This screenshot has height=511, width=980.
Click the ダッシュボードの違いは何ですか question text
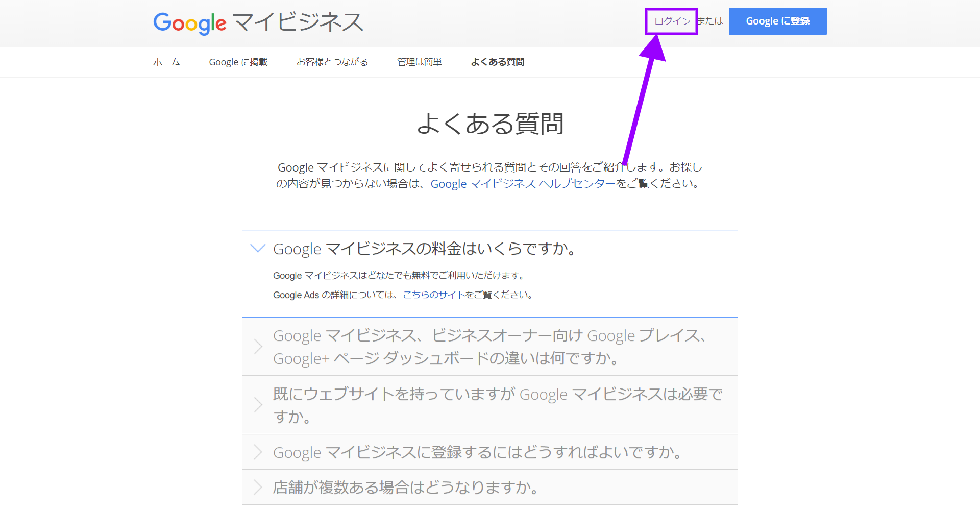click(x=490, y=347)
